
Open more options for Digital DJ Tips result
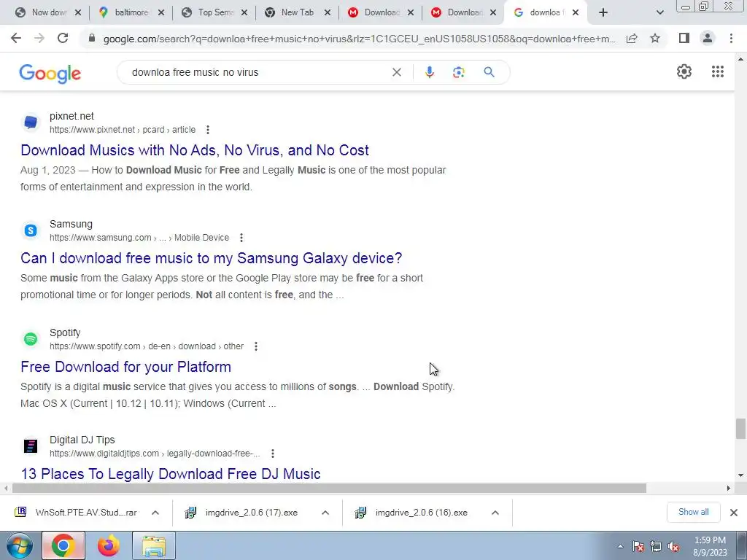click(273, 454)
